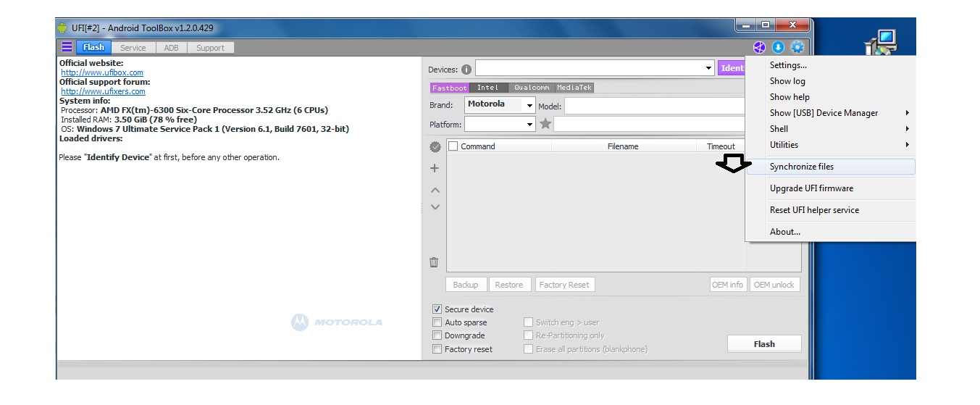Click the checkmark select-all icon beside command list
Image resolution: width=980 pixels, height=405 pixels.
coord(435,146)
